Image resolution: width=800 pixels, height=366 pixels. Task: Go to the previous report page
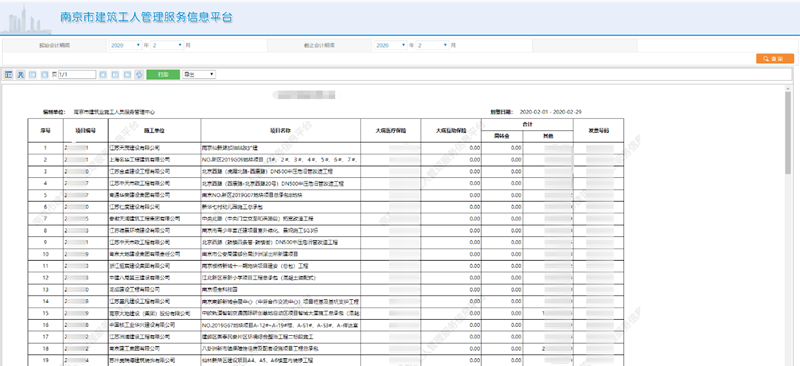(x=44, y=75)
